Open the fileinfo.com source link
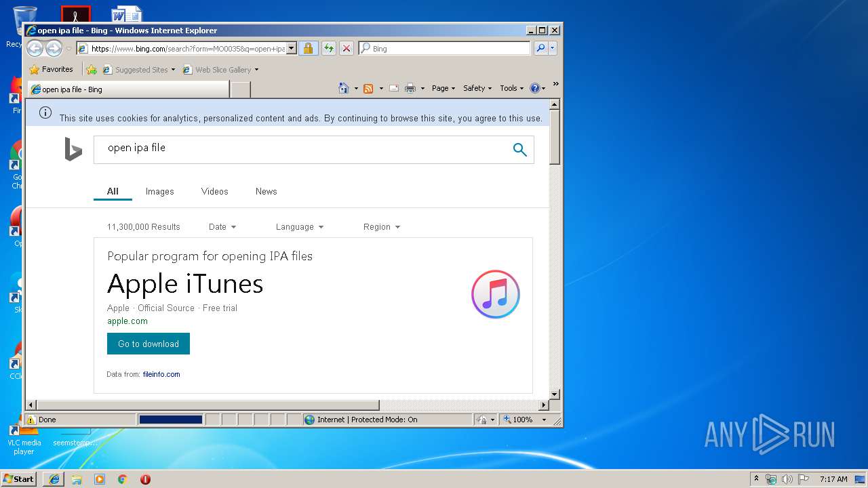The height and width of the screenshot is (488, 868). (x=161, y=374)
